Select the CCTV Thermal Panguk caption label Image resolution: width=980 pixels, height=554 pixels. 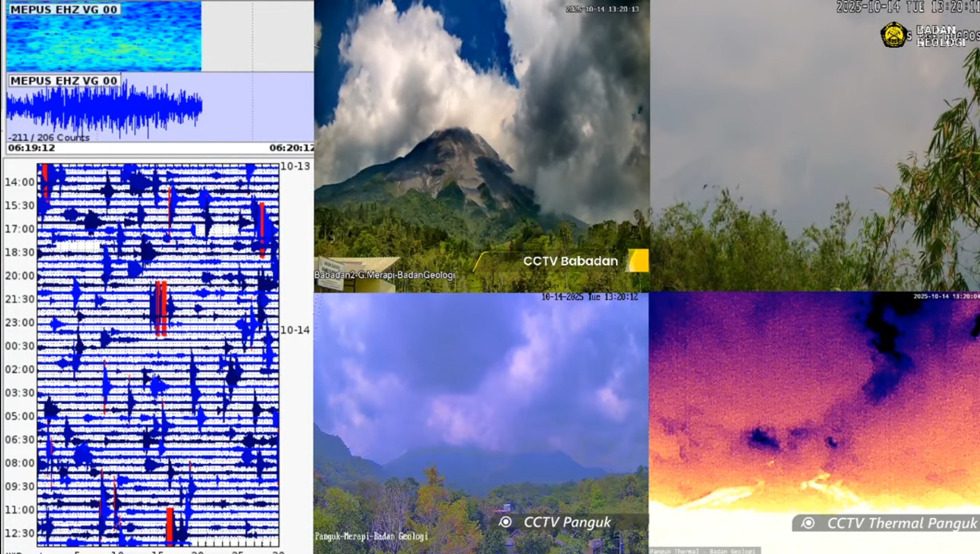(901, 523)
